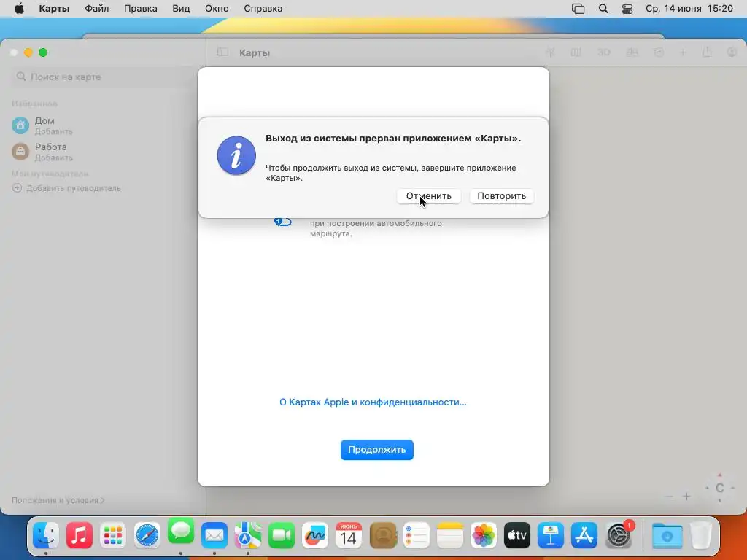Click the compass control on map
747x560 pixels.
(720, 488)
